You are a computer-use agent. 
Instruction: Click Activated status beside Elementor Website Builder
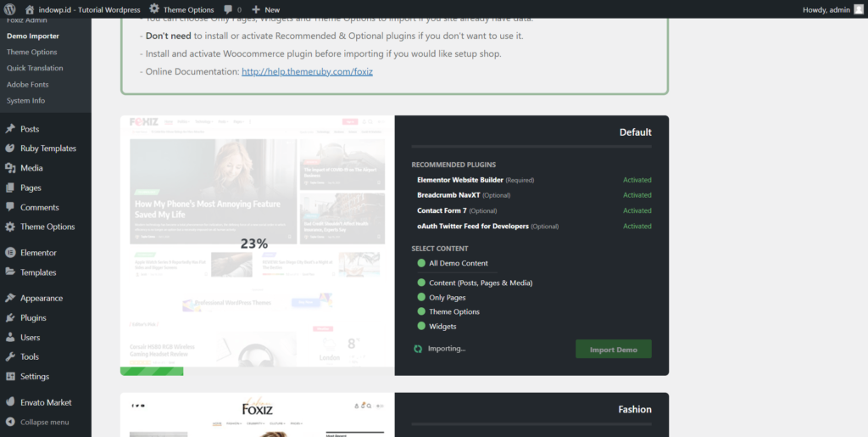637,180
